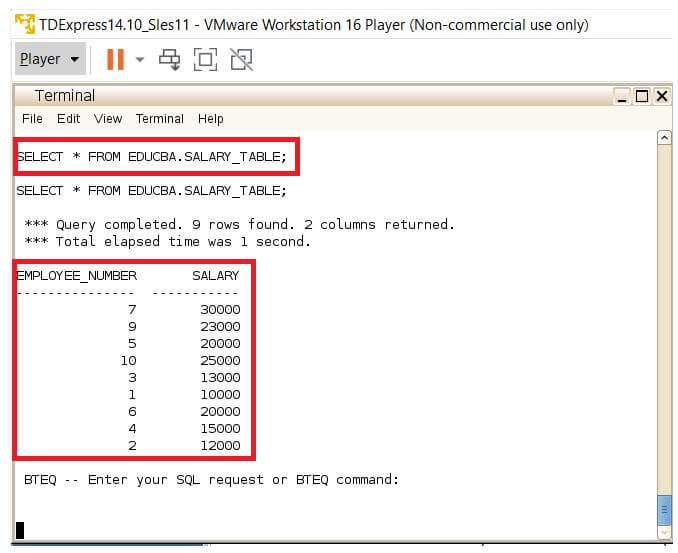The width and height of the screenshot is (678, 553).
Task: Click the blue scrollbar thumb in Terminal
Action: point(664,510)
